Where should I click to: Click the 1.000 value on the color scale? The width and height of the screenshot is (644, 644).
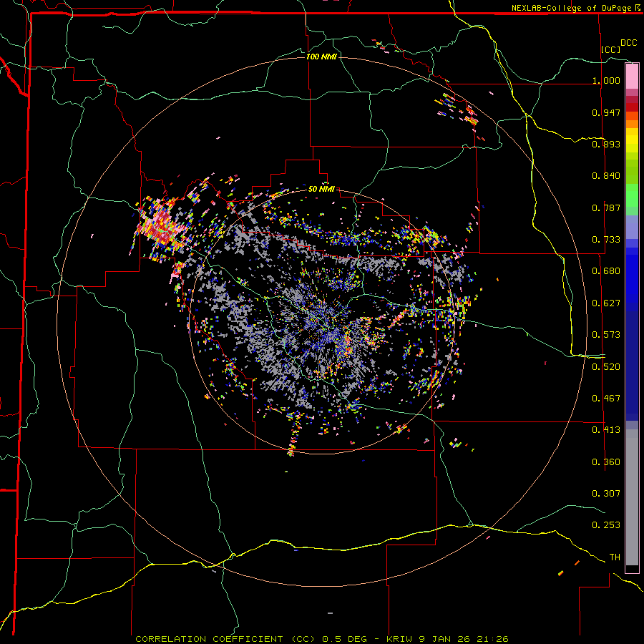[606, 80]
